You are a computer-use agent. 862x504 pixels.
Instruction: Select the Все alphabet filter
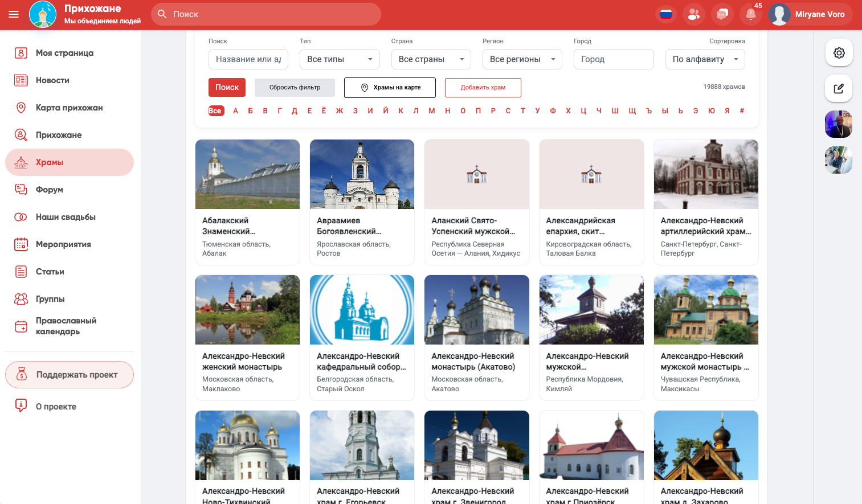(215, 111)
